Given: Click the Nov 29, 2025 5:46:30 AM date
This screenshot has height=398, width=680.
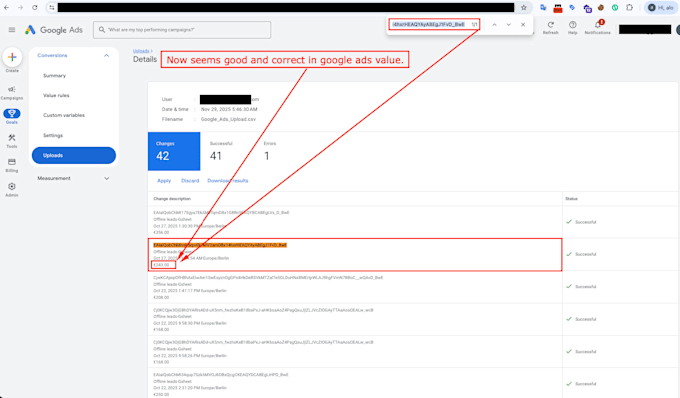Looking at the screenshot, I should pos(229,109).
